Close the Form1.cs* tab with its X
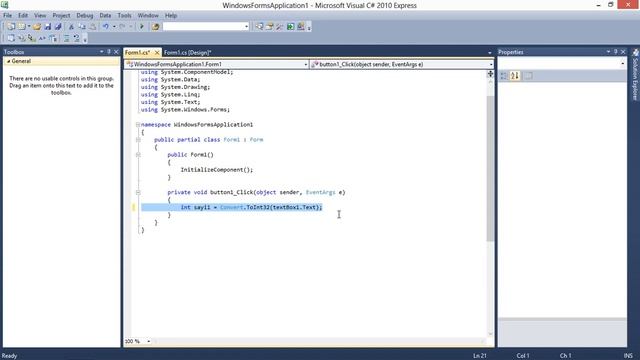The image size is (640, 360). point(157,53)
